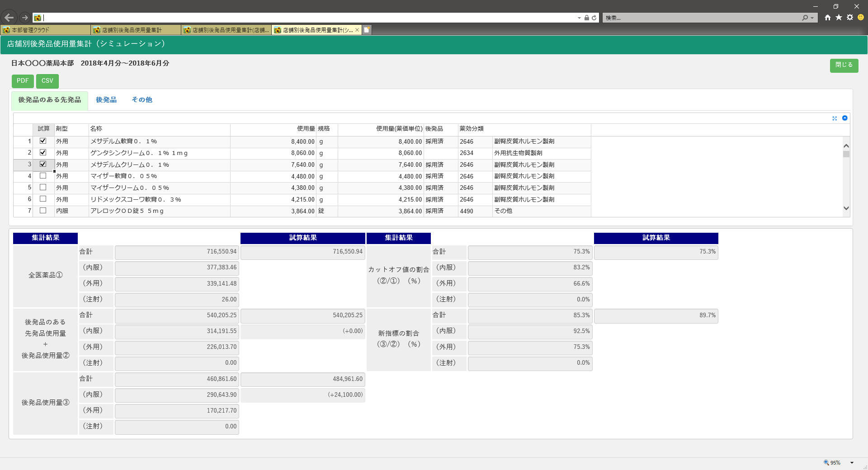Viewport: 868px width, 470px height.
Task: Click the browser Forward arrow
Action: pyautogui.click(x=25, y=18)
